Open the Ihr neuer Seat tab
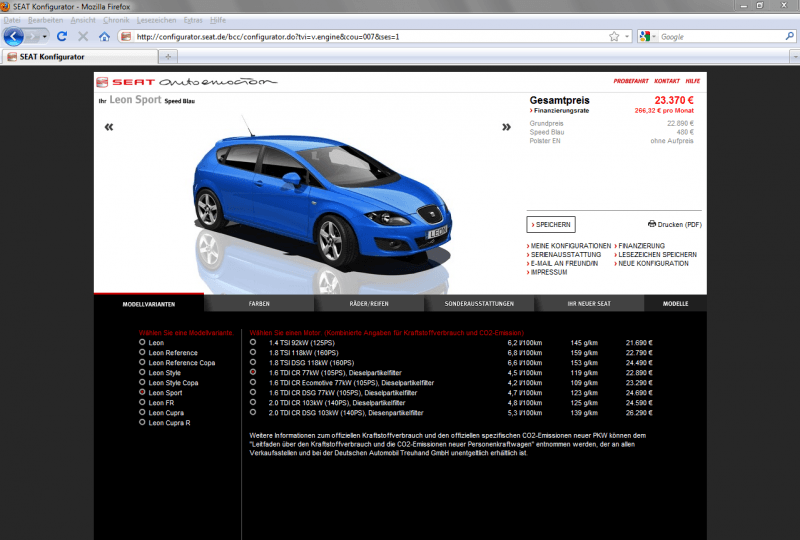800x540 pixels. 589,304
